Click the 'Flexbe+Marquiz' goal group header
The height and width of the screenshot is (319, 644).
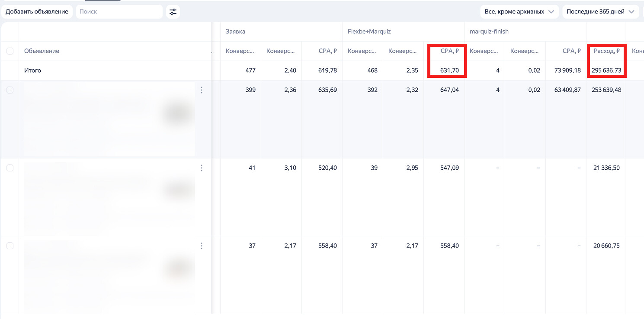[369, 32]
